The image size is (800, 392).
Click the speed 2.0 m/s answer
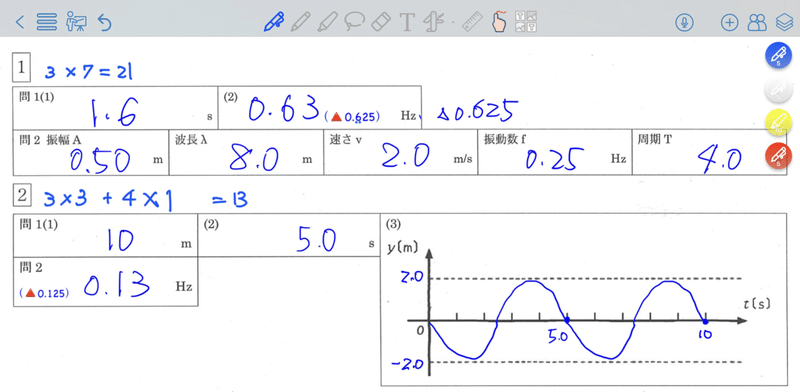(406, 155)
